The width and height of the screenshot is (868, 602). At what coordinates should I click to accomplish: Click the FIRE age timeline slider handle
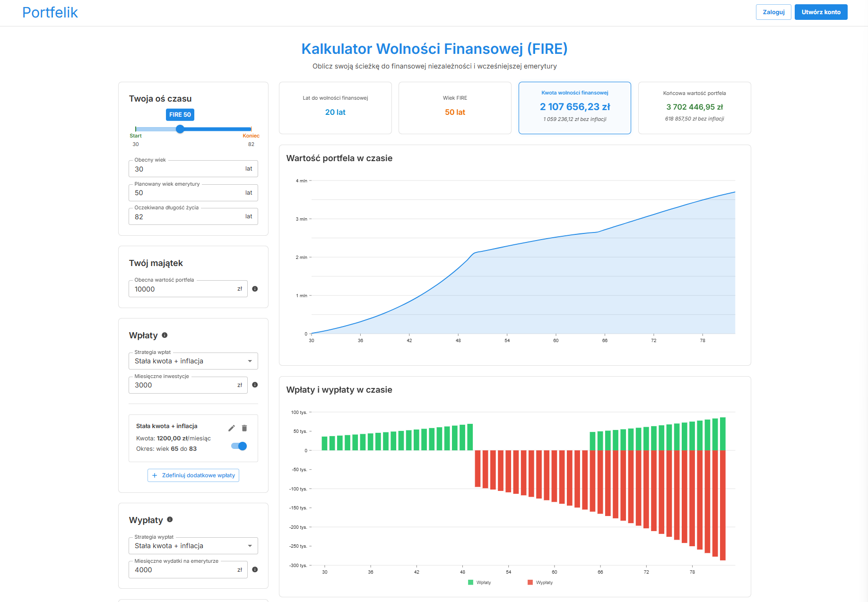(180, 129)
